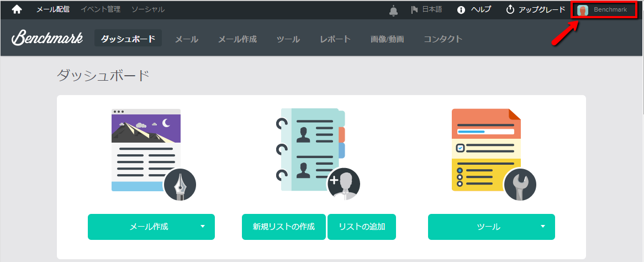The width and height of the screenshot is (644, 262).
Task: Open メール配信 in the top bar
Action: click(53, 9)
